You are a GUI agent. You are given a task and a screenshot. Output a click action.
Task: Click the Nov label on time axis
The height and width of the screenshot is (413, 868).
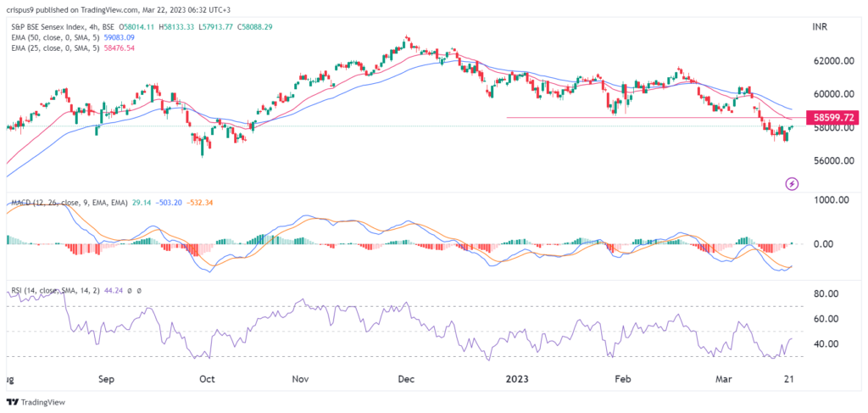pyautogui.click(x=299, y=379)
